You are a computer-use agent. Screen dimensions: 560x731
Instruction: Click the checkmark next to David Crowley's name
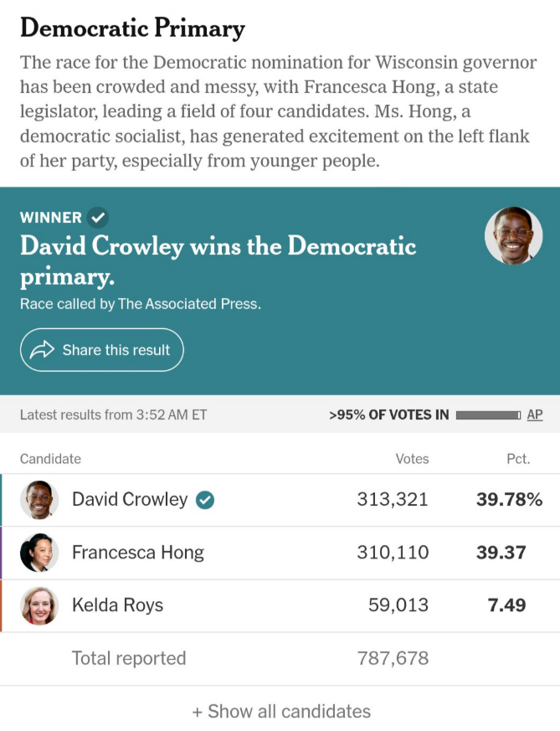tap(205, 500)
